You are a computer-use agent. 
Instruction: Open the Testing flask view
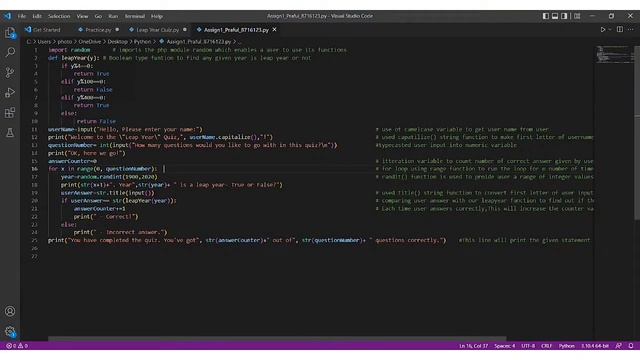(10, 132)
